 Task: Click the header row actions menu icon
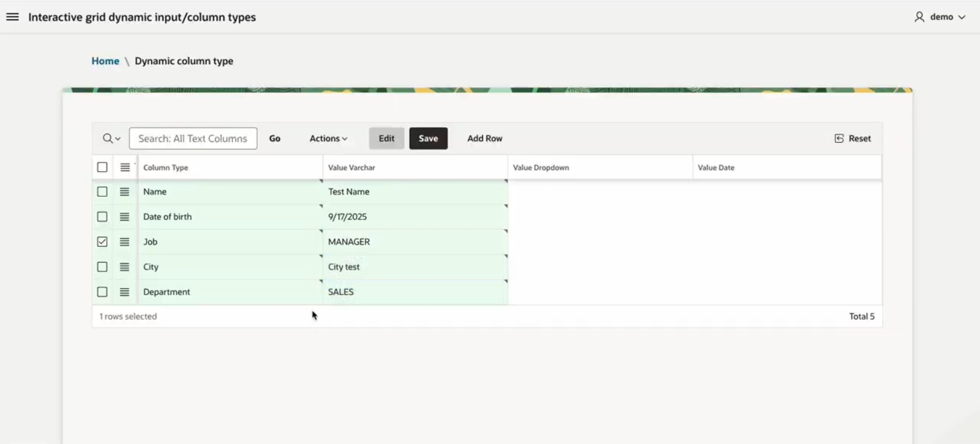coord(125,168)
